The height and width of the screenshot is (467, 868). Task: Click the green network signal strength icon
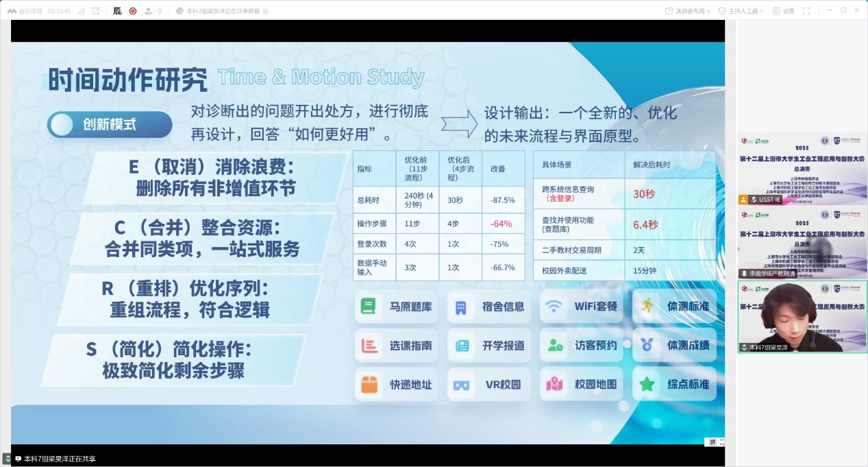pyautogui.click(x=81, y=11)
